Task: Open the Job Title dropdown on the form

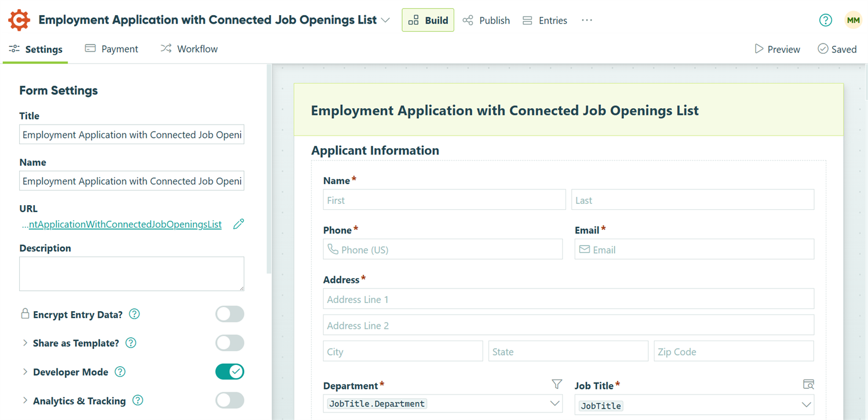Action: [694, 404]
